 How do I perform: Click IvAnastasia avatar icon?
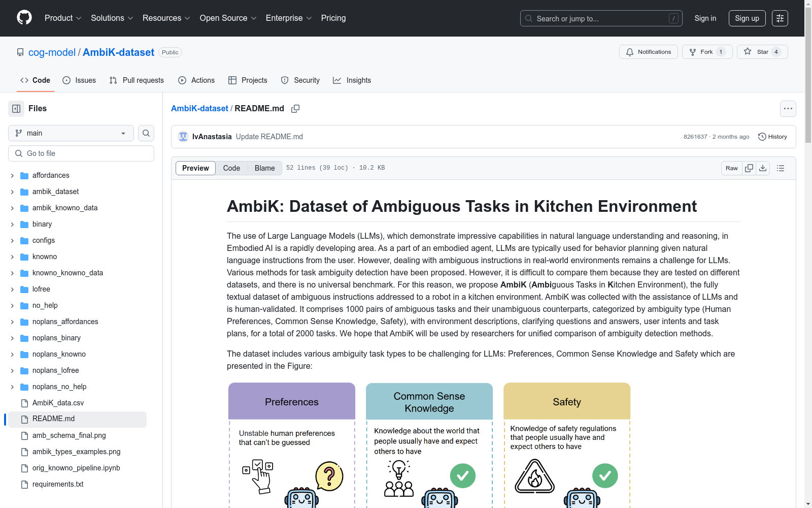tap(183, 137)
